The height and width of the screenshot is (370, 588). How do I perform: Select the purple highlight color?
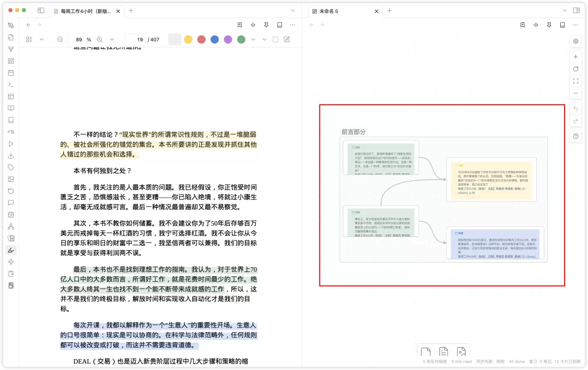(228, 39)
